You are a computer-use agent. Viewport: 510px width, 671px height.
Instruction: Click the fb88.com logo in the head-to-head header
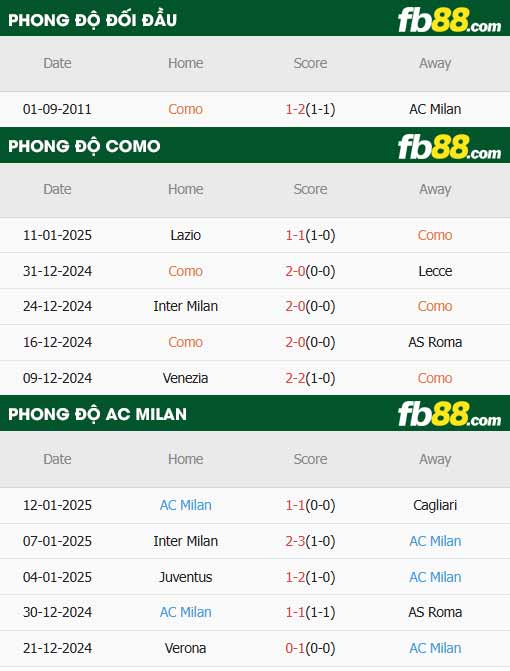pyautogui.click(x=449, y=20)
